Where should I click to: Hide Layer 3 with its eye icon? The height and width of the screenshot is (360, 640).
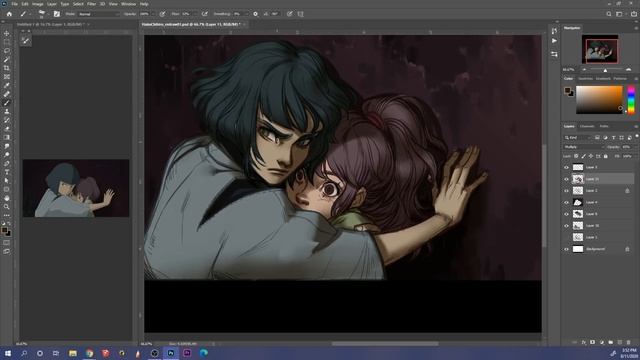[566, 167]
